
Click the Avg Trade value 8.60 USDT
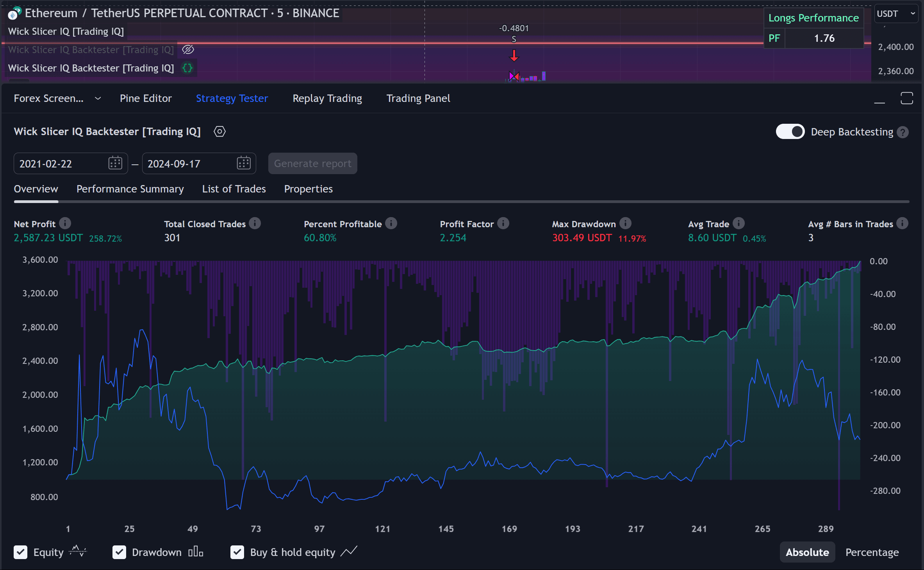[712, 238]
